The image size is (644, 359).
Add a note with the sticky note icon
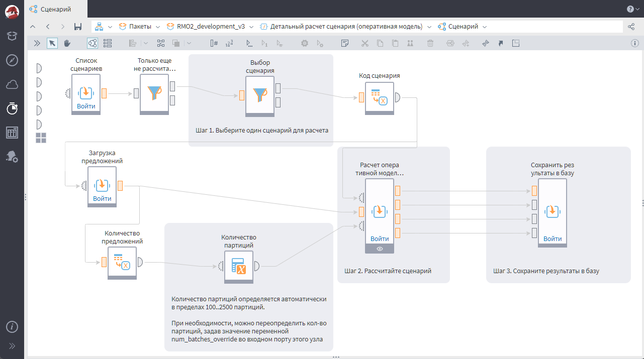click(x=345, y=43)
